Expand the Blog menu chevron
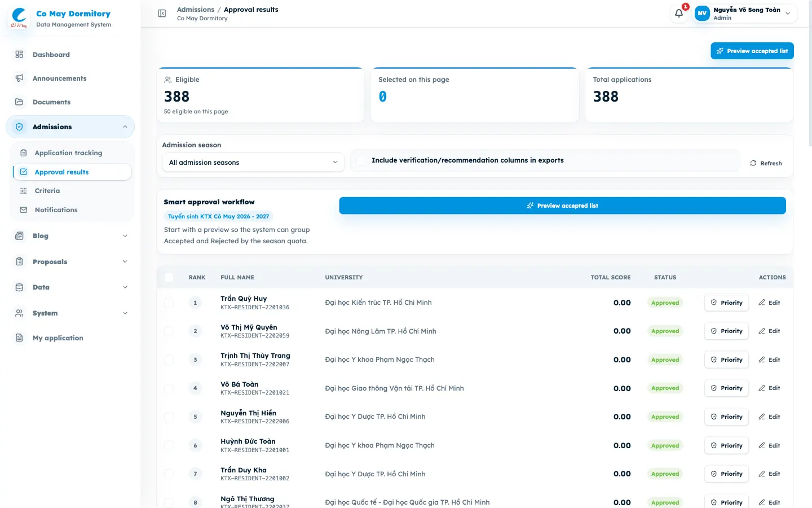Viewport: 812px width, 508px height. point(125,236)
